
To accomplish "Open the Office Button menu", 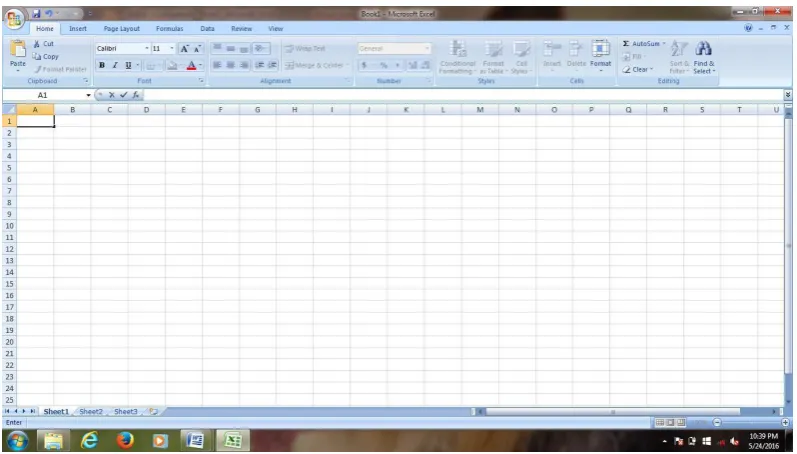I will (14, 19).
